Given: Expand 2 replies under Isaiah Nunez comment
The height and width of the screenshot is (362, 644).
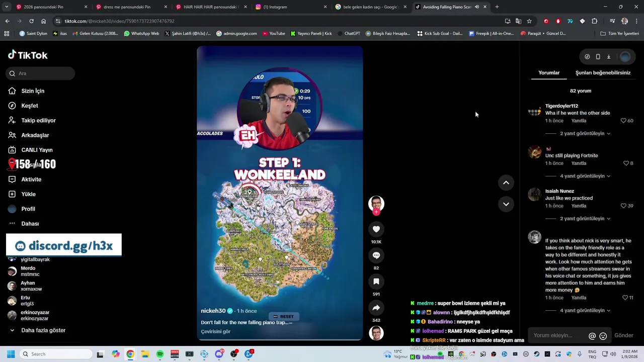Looking at the screenshot, I should (585, 219).
